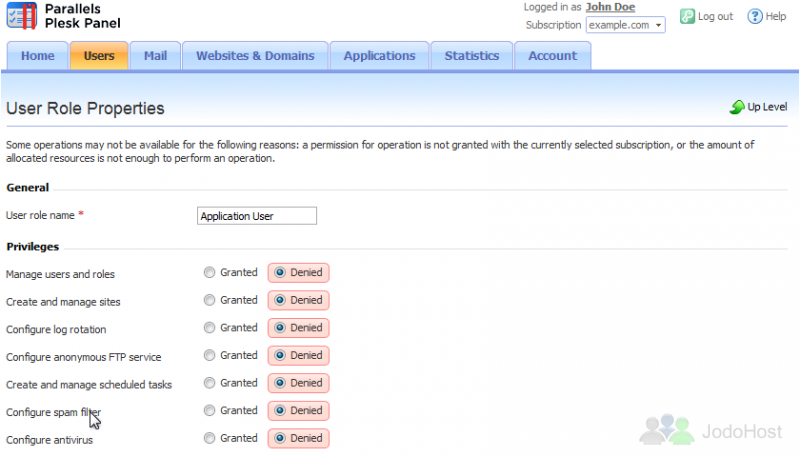Viewport: 800px width, 457px height.
Task: Click the 'Privileges' section heading
Action: 33,247
